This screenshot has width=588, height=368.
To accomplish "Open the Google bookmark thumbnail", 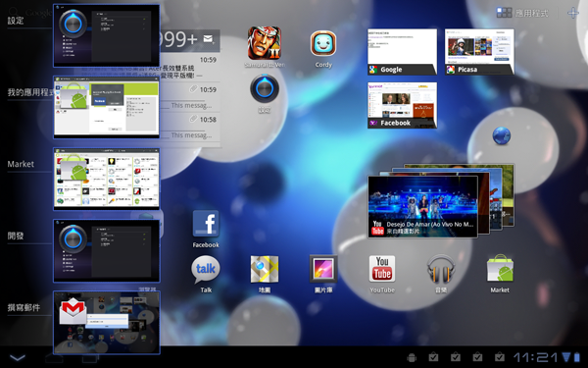I will (403, 52).
